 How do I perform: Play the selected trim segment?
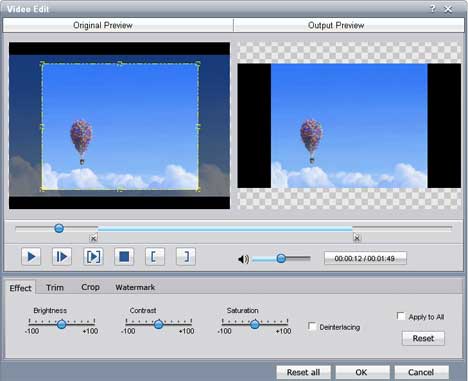(93, 257)
